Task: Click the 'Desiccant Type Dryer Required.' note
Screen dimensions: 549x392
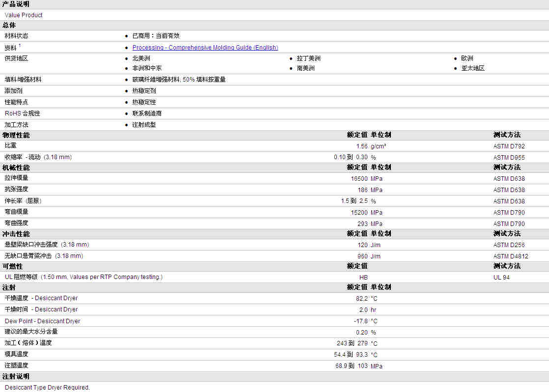Action: (x=47, y=388)
